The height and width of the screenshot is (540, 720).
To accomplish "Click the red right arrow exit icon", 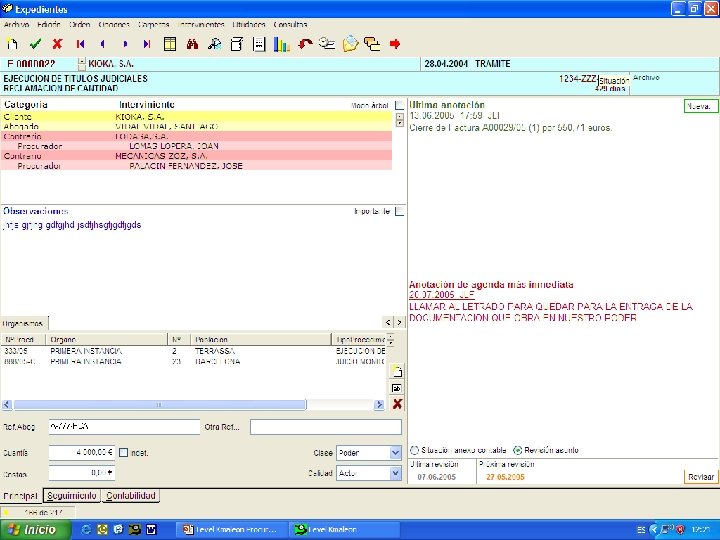I will pyautogui.click(x=395, y=44).
